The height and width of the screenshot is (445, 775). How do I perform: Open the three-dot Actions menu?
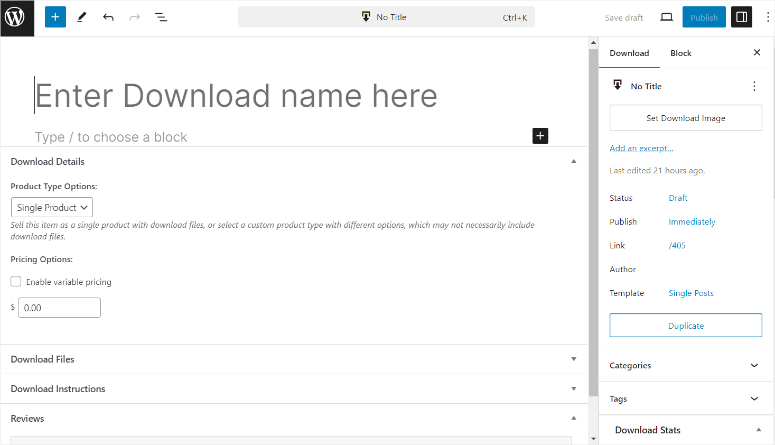(x=754, y=87)
